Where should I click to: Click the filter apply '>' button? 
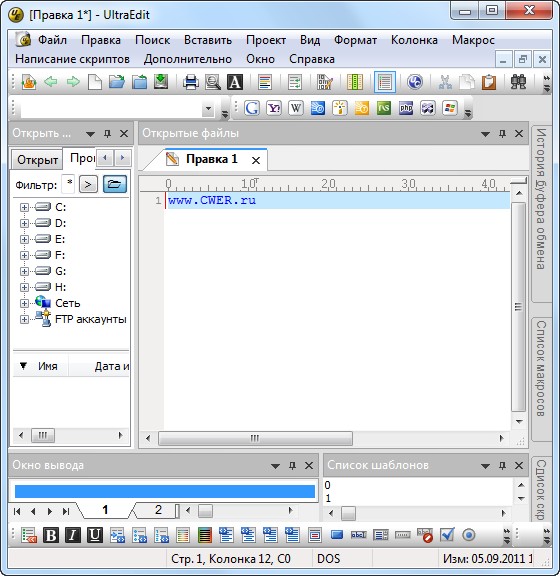88,184
